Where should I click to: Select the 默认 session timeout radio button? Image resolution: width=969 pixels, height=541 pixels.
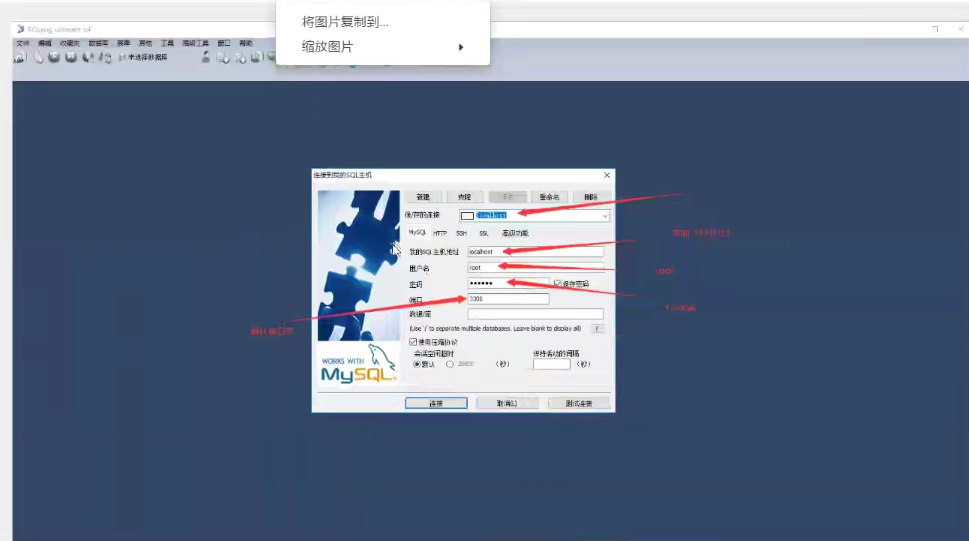(x=417, y=364)
